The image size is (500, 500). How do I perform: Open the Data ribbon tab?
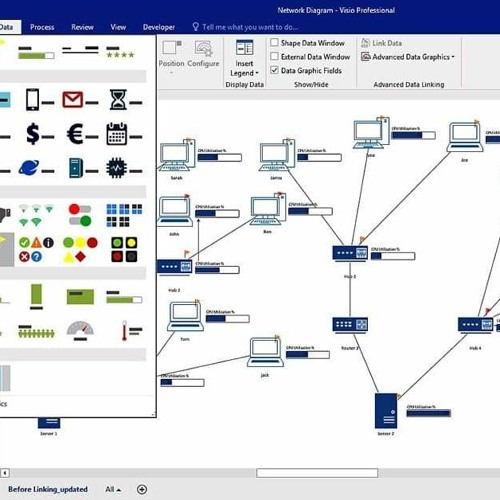7,27
